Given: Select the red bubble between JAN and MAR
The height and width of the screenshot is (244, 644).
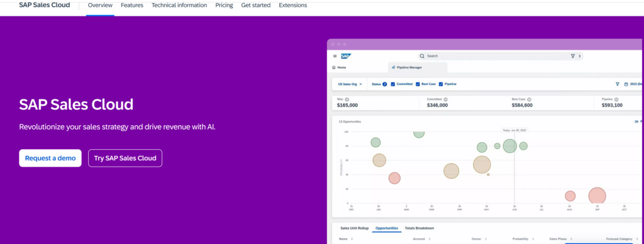Looking at the screenshot, I should [x=394, y=178].
